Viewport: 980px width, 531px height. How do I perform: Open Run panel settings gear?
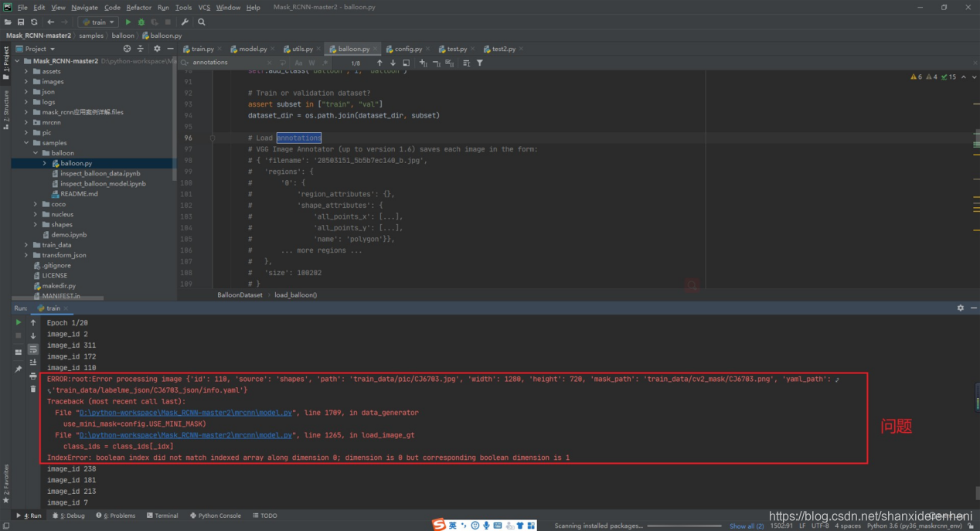point(961,308)
